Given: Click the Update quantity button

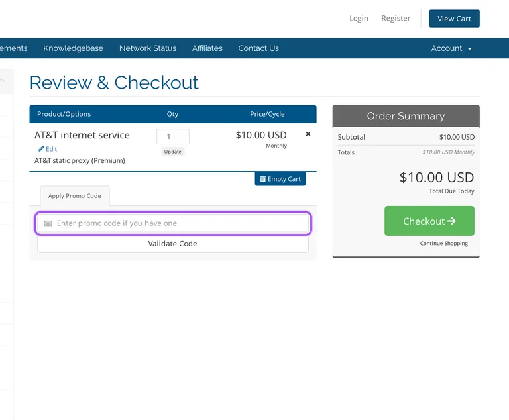Looking at the screenshot, I should pyautogui.click(x=173, y=152).
